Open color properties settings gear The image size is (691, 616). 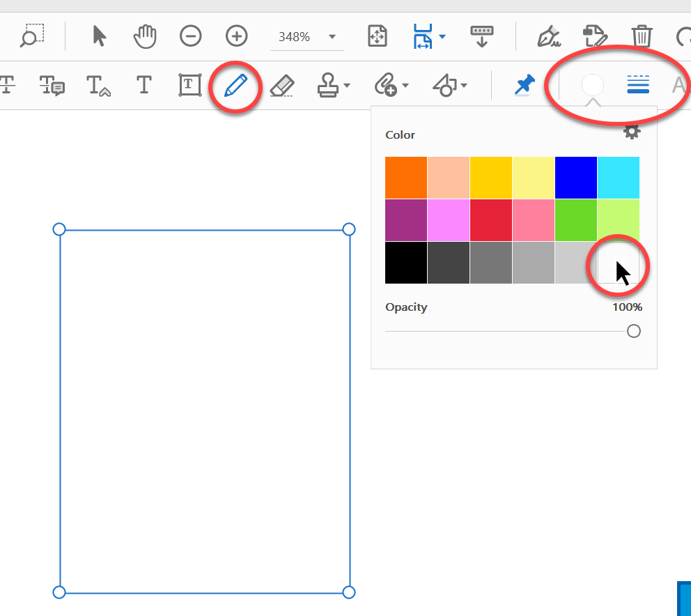point(632,131)
